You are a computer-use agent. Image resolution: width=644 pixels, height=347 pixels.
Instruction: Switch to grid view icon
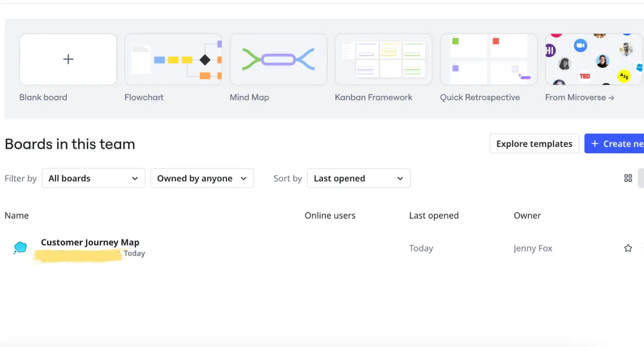[628, 178]
